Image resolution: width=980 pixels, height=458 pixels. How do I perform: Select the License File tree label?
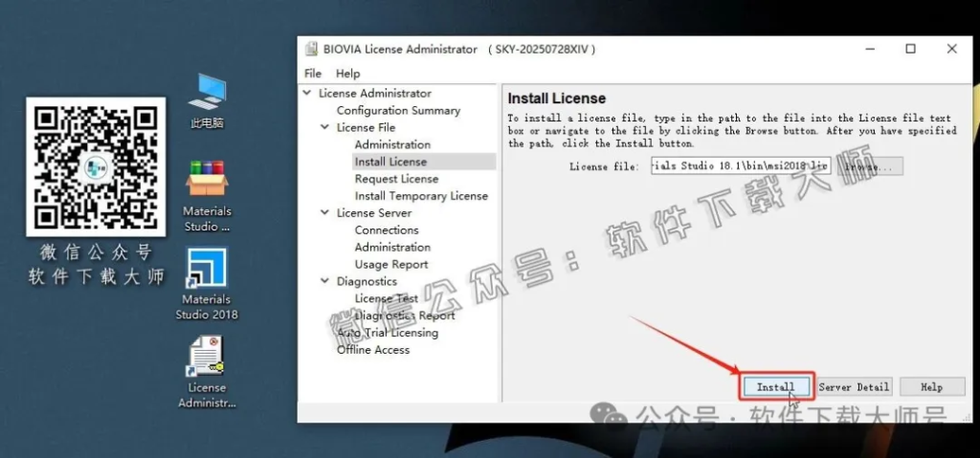click(x=366, y=127)
